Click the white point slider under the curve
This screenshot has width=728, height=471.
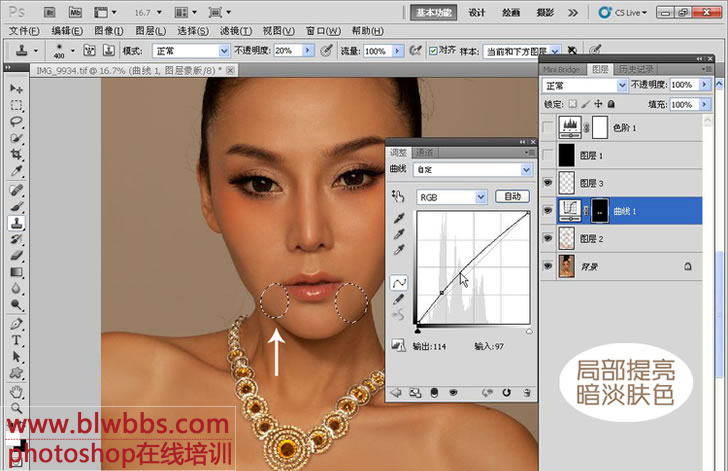tap(529, 332)
